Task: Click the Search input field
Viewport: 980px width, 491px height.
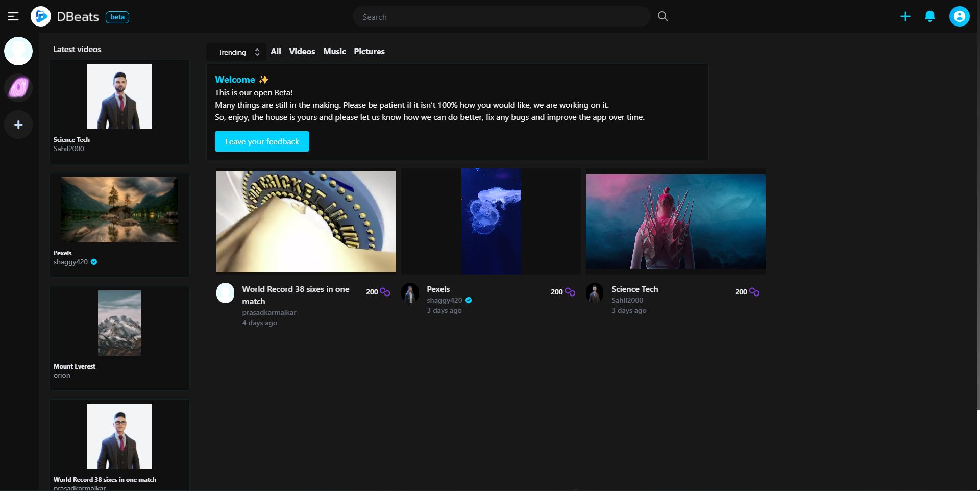Action: pos(501,17)
